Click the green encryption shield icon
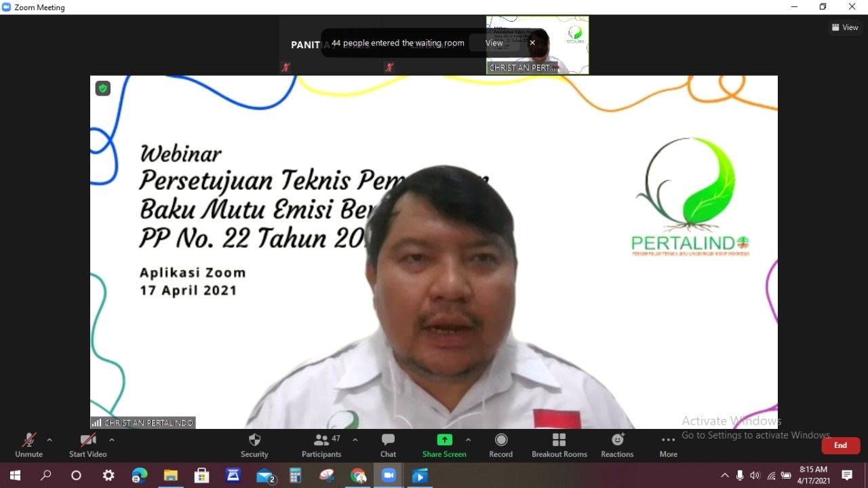Viewport: 868px width, 488px height. [x=103, y=88]
